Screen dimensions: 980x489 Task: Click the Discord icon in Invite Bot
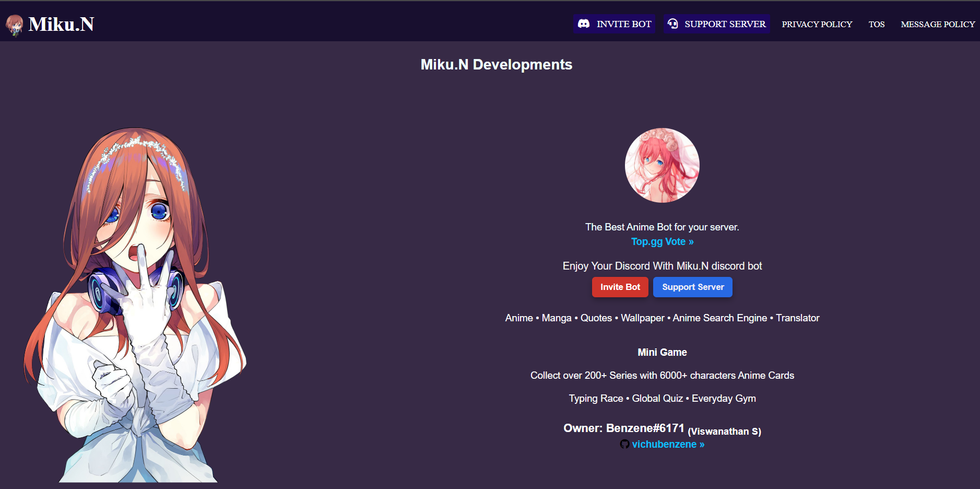click(x=584, y=24)
